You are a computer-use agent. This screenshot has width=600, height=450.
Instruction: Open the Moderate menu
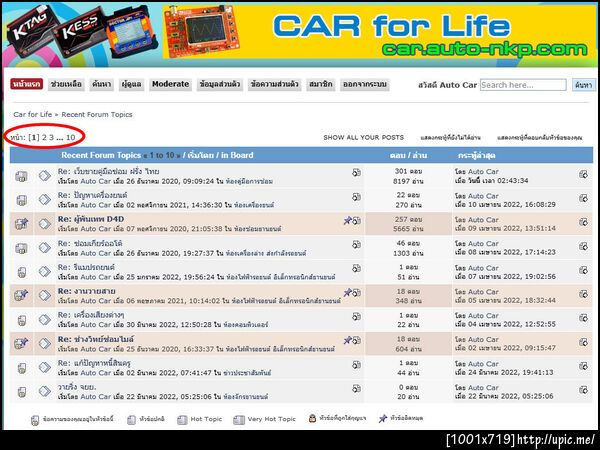click(170, 84)
